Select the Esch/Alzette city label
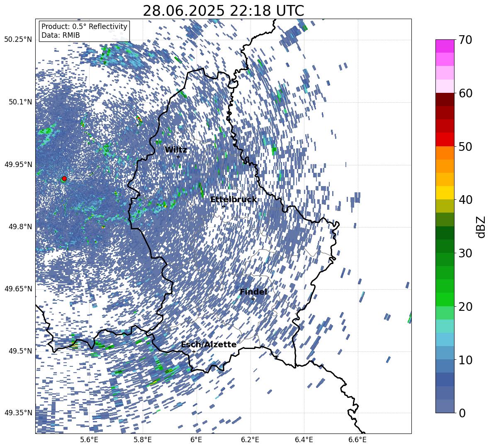Image resolution: width=491 pixels, height=448 pixels. [x=209, y=344]
